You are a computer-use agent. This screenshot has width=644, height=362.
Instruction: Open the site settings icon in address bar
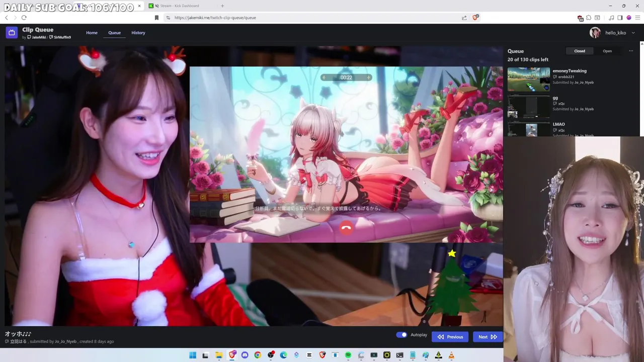(168, 18)
